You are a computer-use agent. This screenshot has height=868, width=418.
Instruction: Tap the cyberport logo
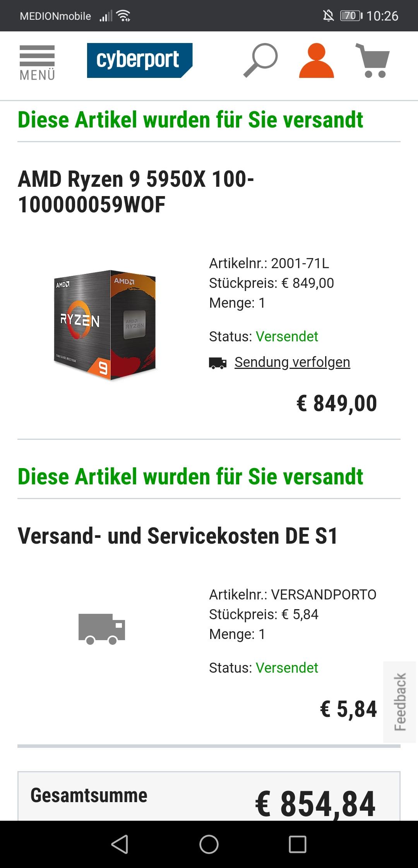pyautogui.click(x=140, y=60)
